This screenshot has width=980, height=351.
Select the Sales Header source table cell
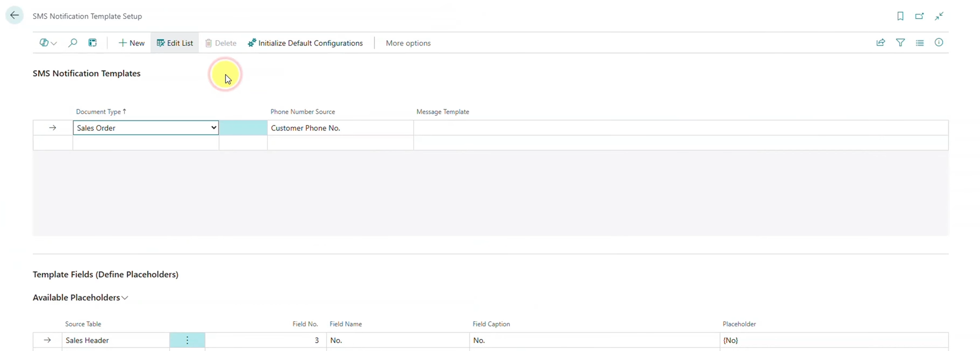point(116,340)
